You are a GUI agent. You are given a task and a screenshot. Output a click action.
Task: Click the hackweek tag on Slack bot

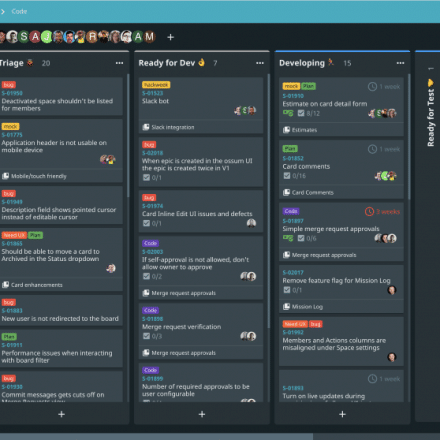pyautogui.click(x=156, y=85)
